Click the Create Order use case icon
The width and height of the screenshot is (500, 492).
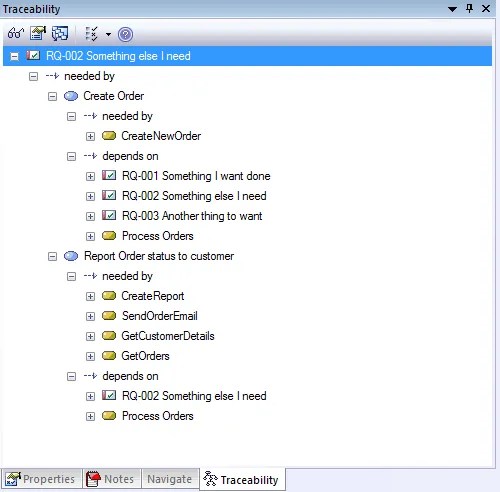(x=71, y=96)
